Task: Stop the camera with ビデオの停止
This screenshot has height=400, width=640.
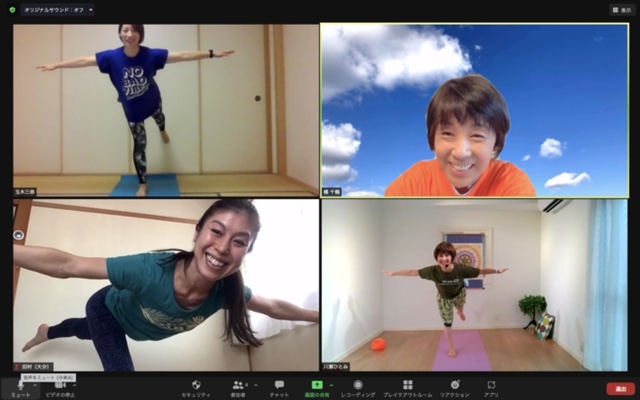Action: 60,388
